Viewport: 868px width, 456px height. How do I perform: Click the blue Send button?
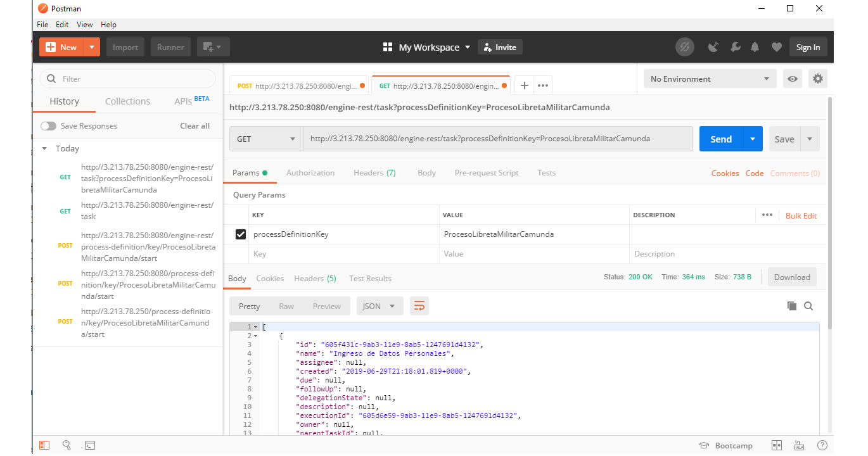pos(721,139)
